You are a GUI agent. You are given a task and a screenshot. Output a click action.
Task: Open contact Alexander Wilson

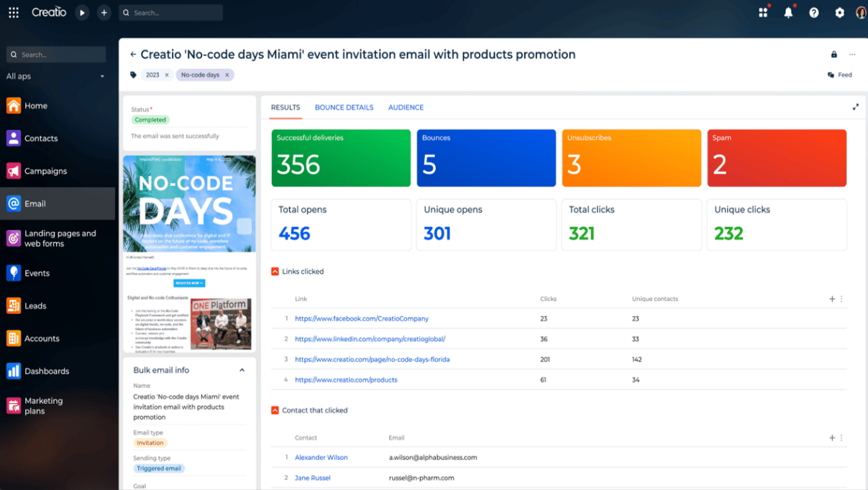(x=321, y=458)
